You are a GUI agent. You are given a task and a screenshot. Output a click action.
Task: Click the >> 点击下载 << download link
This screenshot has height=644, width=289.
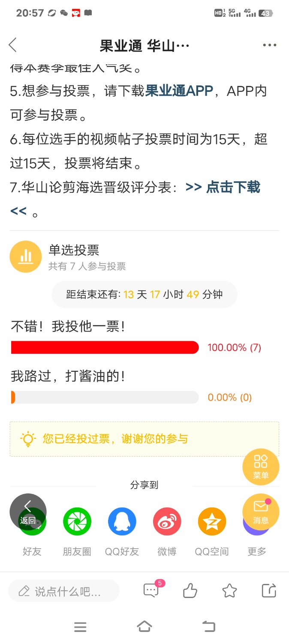[135, 199]
